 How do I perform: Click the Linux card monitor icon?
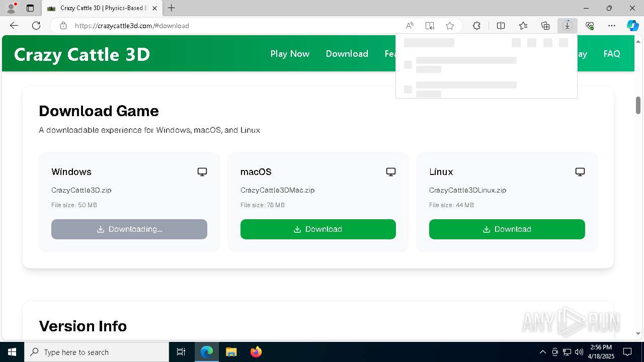(580, 172)
